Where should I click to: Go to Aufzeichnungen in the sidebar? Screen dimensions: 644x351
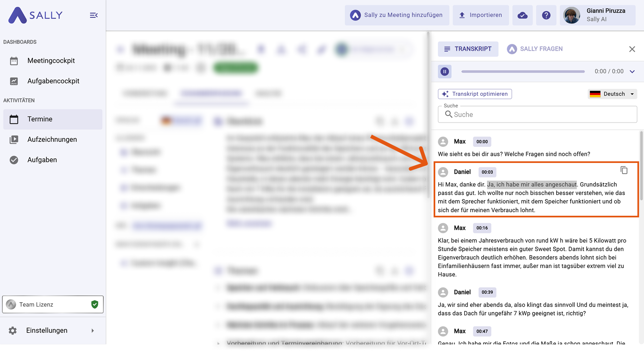[x=52, y=140]
